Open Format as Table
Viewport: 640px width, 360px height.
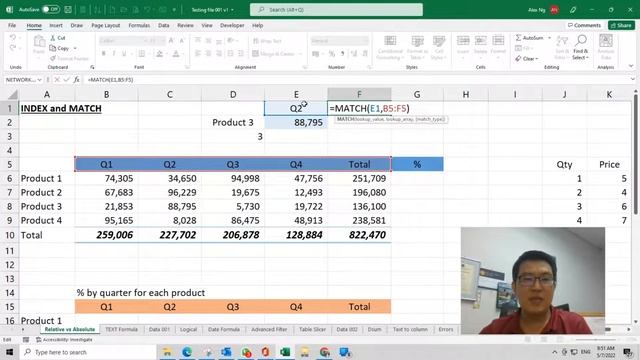click(x=417, y=48)
